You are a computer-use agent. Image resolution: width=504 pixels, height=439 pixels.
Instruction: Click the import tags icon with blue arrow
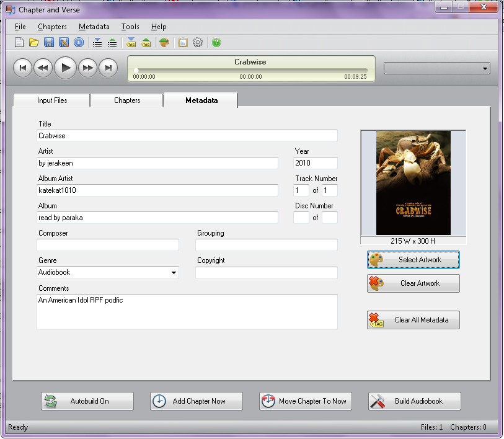coord(131,43)
